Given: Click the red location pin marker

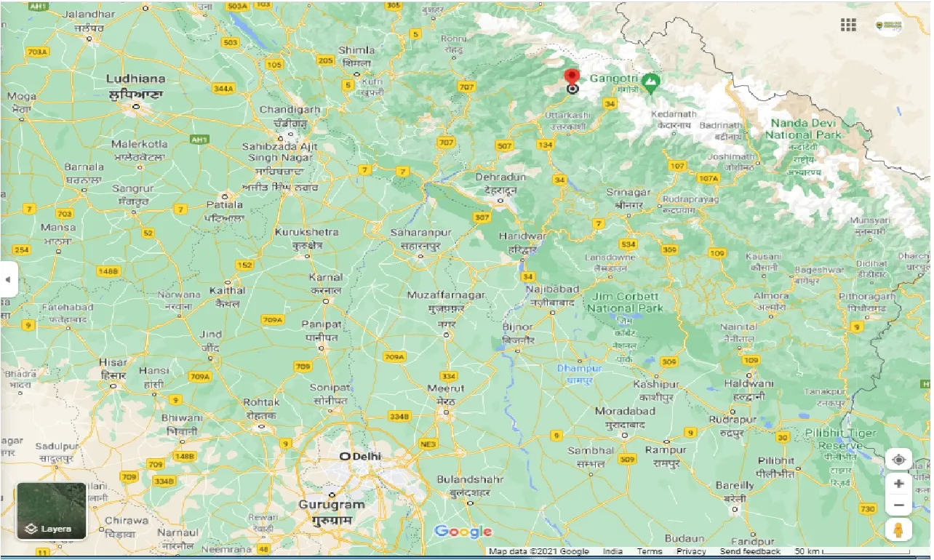Looking at the screenshot, I should (x=572, y=78).
